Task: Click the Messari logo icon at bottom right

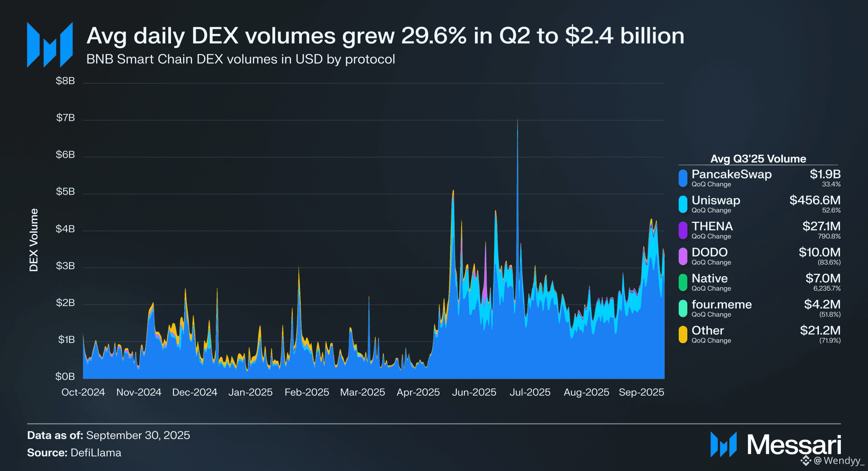Action: 723,445
